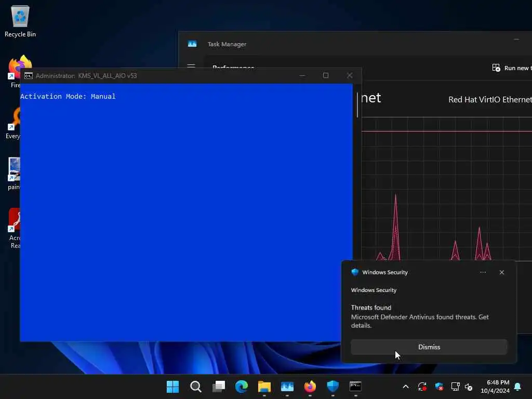
Task: Open network status tray icon
Action: point(455,387)
